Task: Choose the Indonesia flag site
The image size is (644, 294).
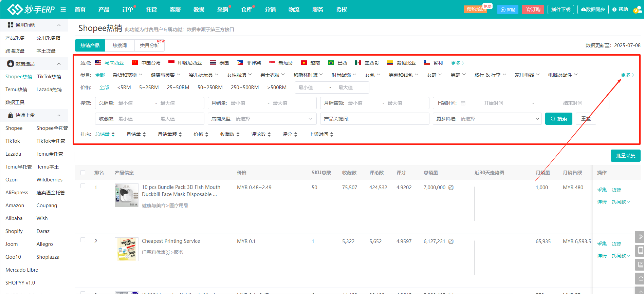Action: (x=171, y=63)
